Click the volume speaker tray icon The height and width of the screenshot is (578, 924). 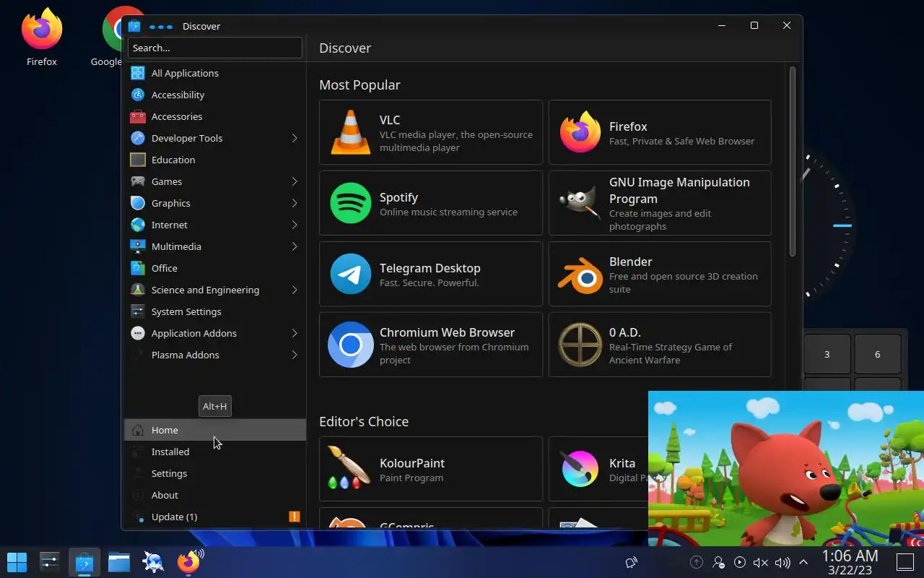pos(782,562)
